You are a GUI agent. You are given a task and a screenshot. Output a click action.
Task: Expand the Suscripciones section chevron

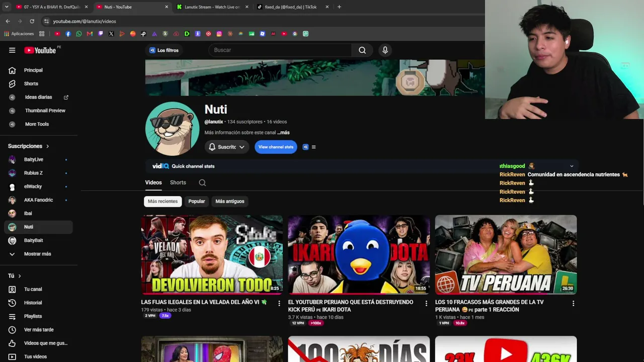[x=48, y=146]
